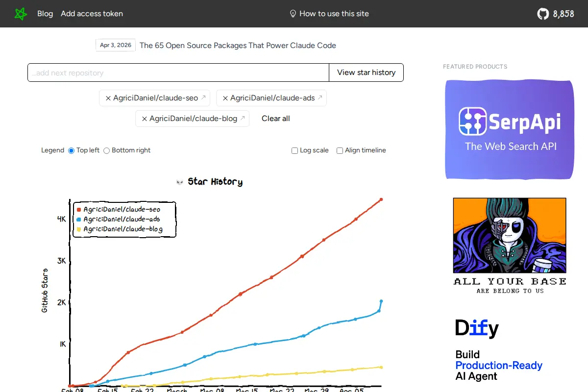588x392 pixels.
Task: Select Top left legend position
Action: pyautogui.click(x=72, y=150)
